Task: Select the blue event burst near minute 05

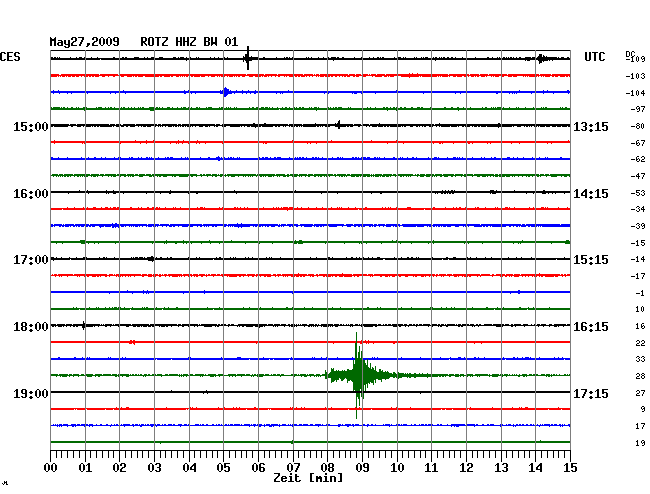Action: click(226, 92)
